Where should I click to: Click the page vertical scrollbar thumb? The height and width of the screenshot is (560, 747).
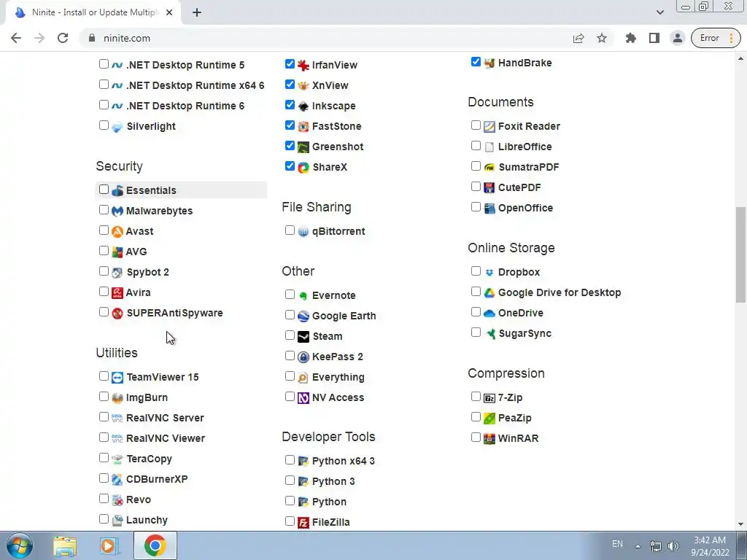click(740, 254)
